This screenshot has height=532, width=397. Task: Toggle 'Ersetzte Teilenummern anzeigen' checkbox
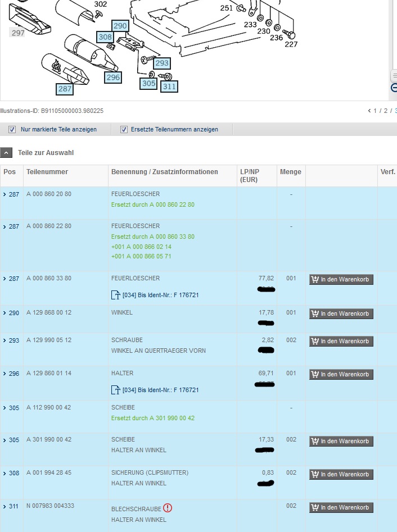click(123, 129)
